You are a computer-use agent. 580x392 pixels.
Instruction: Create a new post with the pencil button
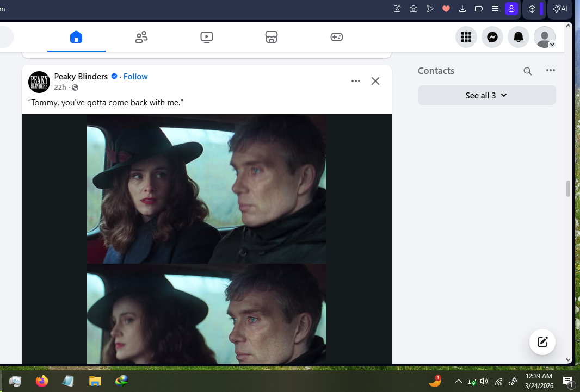click(x=542, y=342)
